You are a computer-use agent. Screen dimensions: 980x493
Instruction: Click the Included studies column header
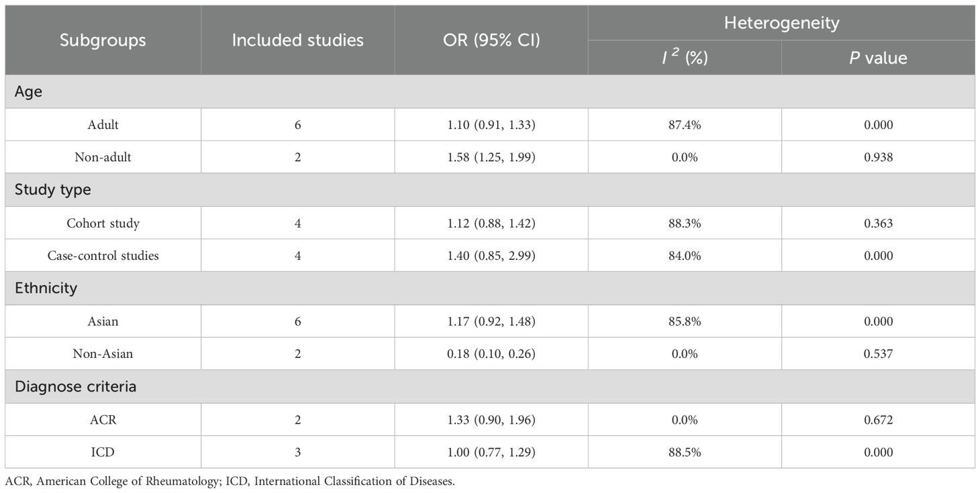click(x=297, y=40)
